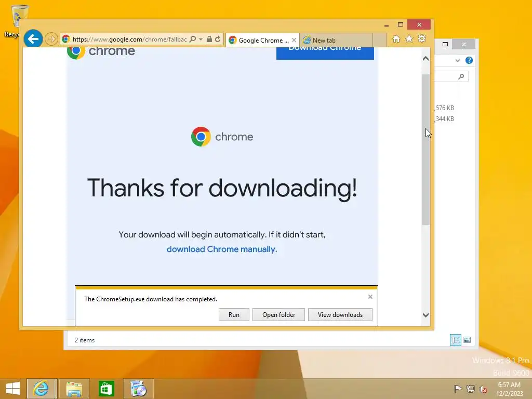The height and width of the screenshot is (399, 532).
Task: Click the forward navigation arrow
Action: click(51, 39)
